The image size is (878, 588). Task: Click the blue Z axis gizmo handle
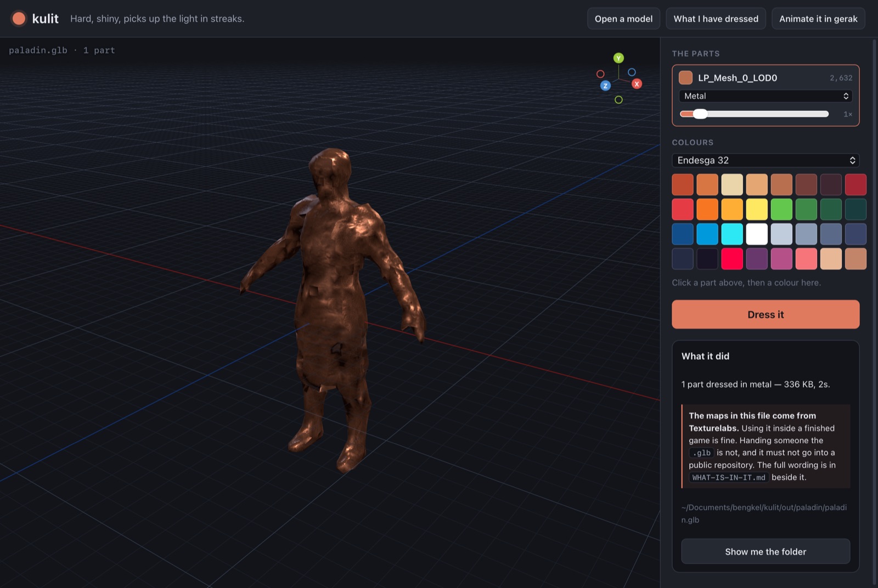[x=605, y=86]
